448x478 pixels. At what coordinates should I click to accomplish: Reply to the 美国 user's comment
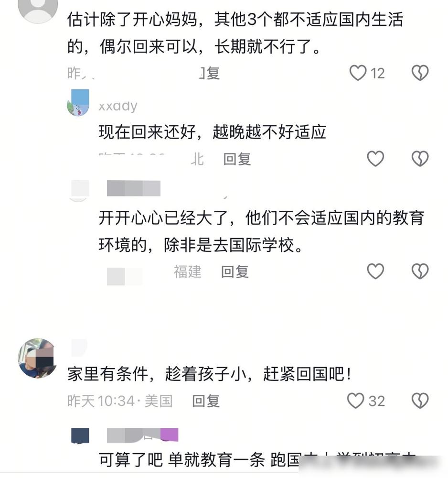pos(206,401)
